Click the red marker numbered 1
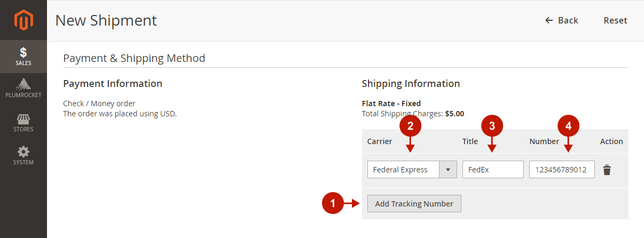Screen dimensions: 644x238 point(333,203)
